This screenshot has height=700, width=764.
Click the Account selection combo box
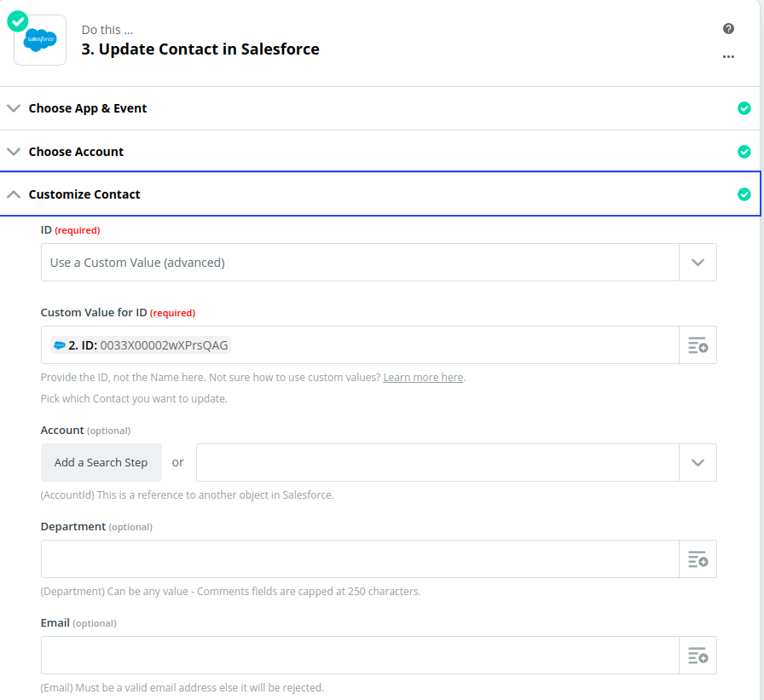tap(437, 462)
